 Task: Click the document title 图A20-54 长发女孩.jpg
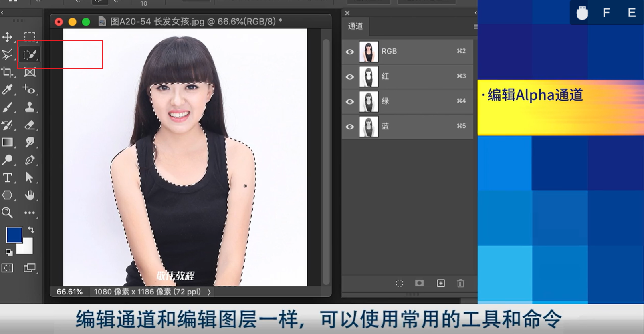[157, 21]
